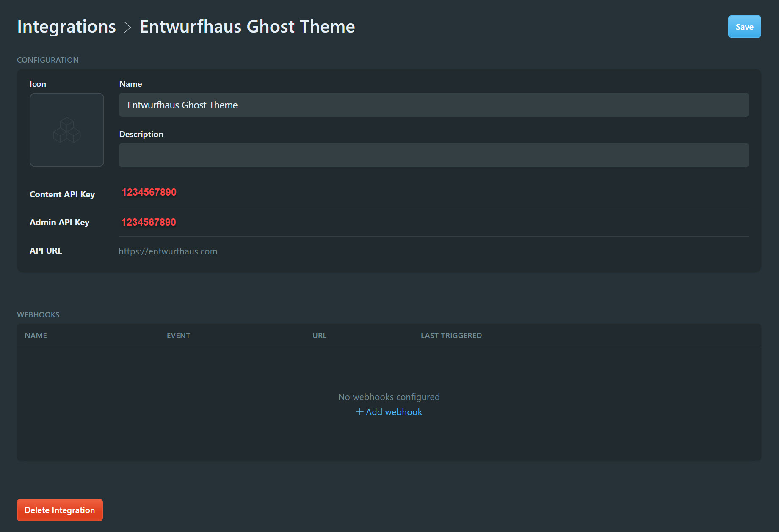Click the Description field label

click(141, 134)
